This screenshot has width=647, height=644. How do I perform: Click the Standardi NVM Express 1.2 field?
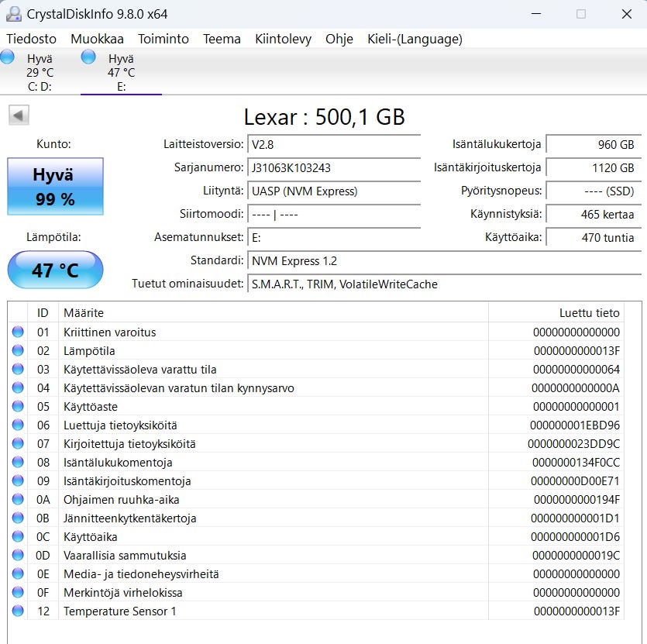[445, 261]
